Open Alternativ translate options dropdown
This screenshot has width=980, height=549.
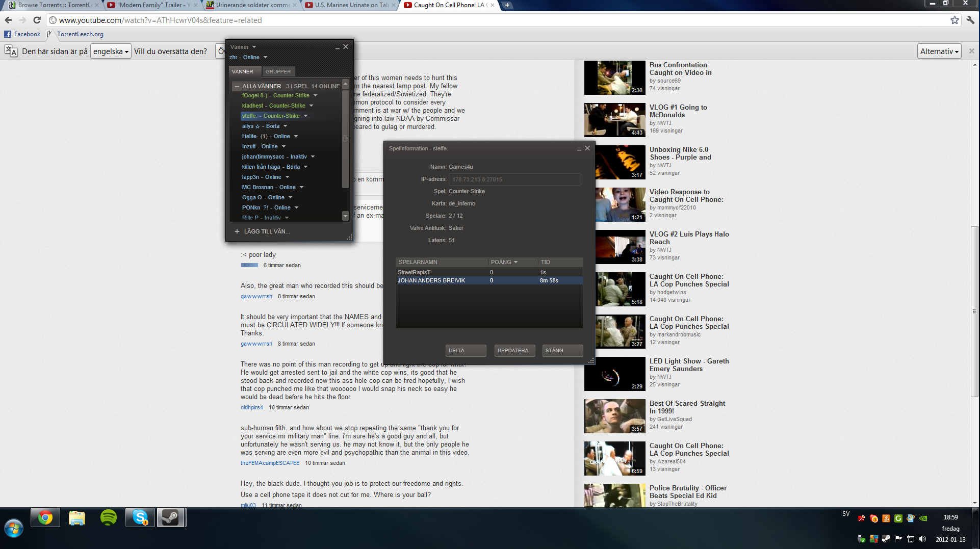[x=939, y=51]
